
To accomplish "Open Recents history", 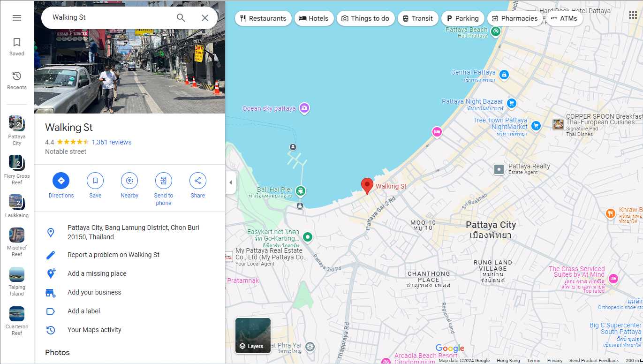I will (x=17, y=81).
